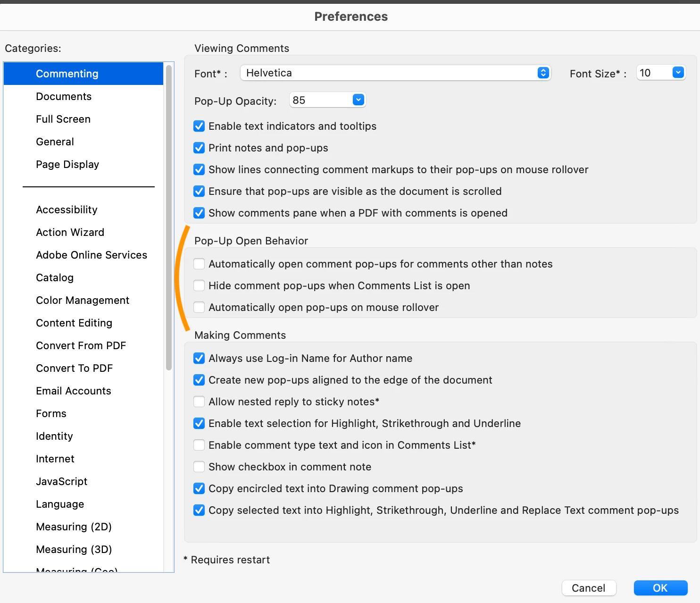Click the OK button
Screen dimensions: 700x603
tap(660, 588)
